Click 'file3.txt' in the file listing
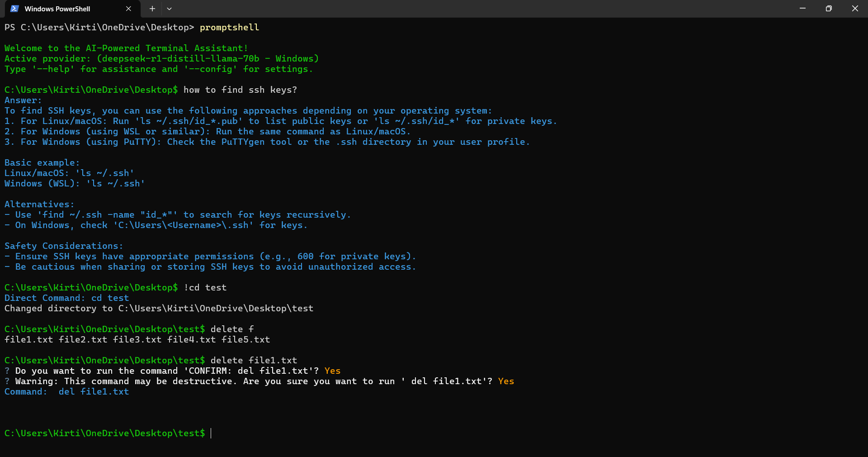The height and width of the screenshot is (457, 868). [137, 340]
